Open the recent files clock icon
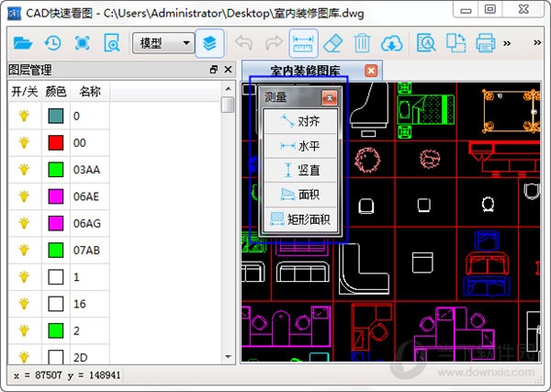The image size is (551, 392). (x=52, y=43)
